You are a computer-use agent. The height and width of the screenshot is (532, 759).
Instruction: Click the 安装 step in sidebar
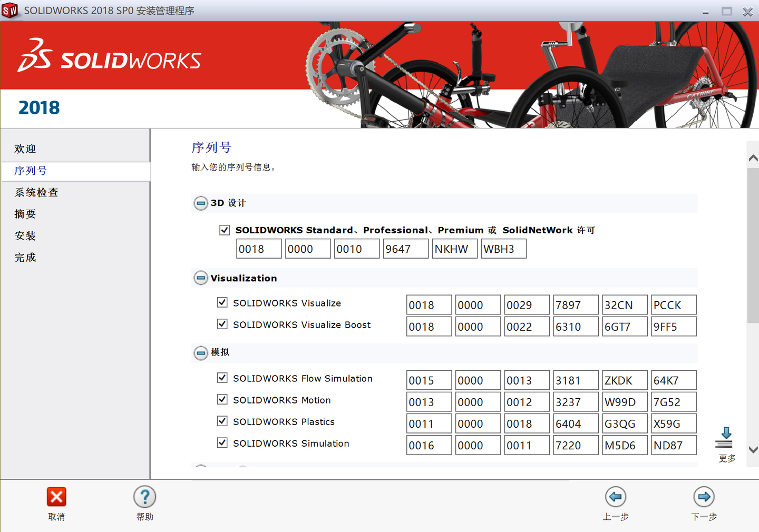[x=25, y=235]
